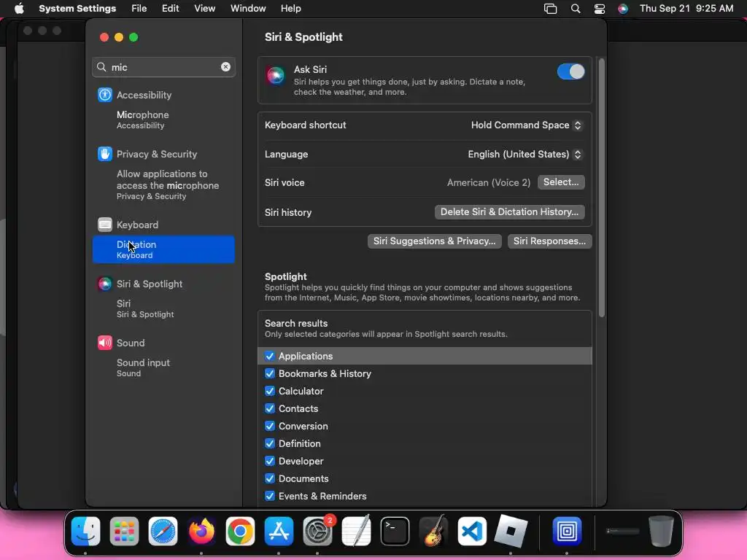Screen dimensions: 747x560
Task: Uncheck the Conversion checkbox
Action: pyautogui.click(x=270, y=426)
